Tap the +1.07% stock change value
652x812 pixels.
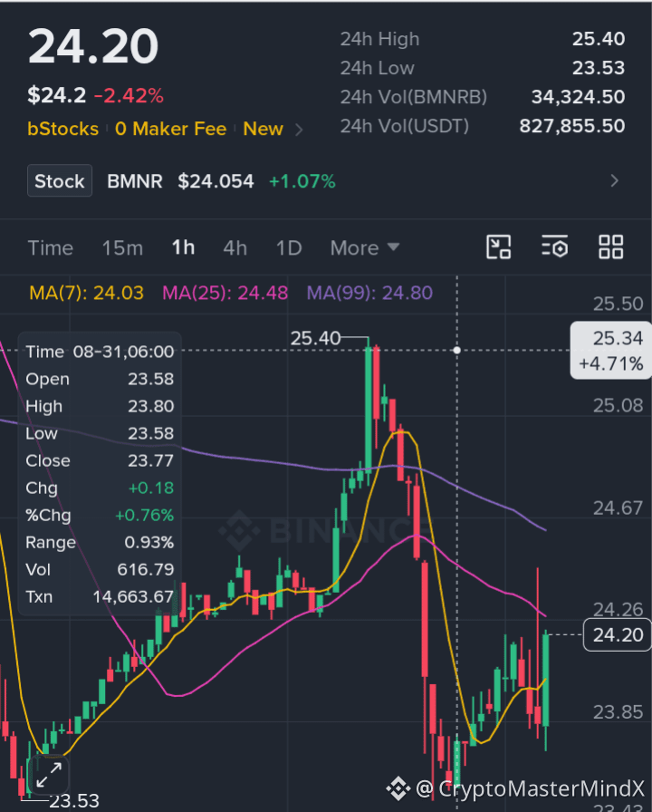[x=302, y=181]
